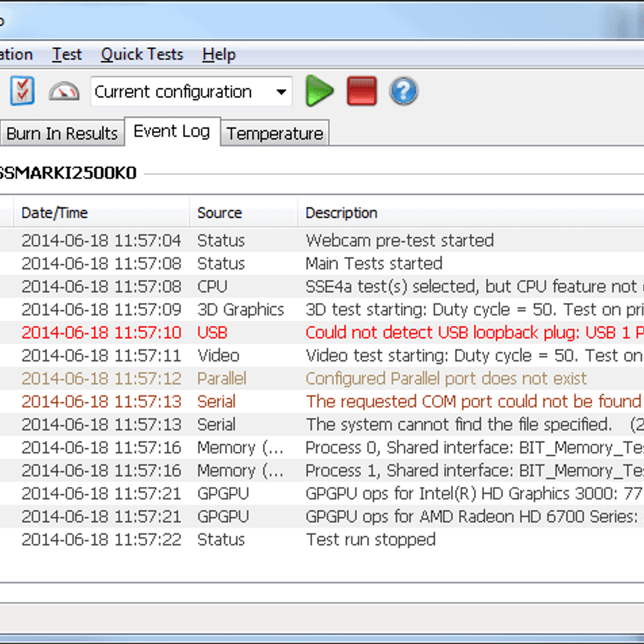The height and width of the screenshot is (644, 644).
Task: Select 'The system cannot find the file specified' row
Action: coord(322,424)
